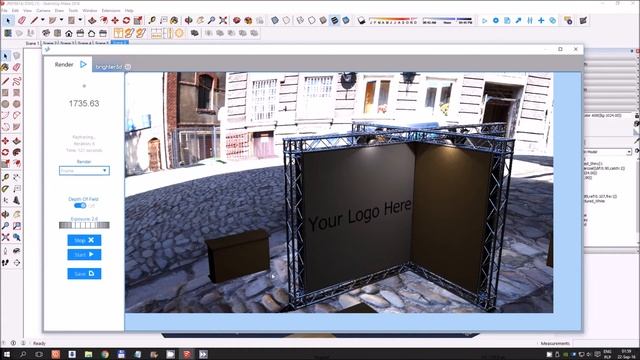Toggle the Shaded With Textures style button

point(334,20)
